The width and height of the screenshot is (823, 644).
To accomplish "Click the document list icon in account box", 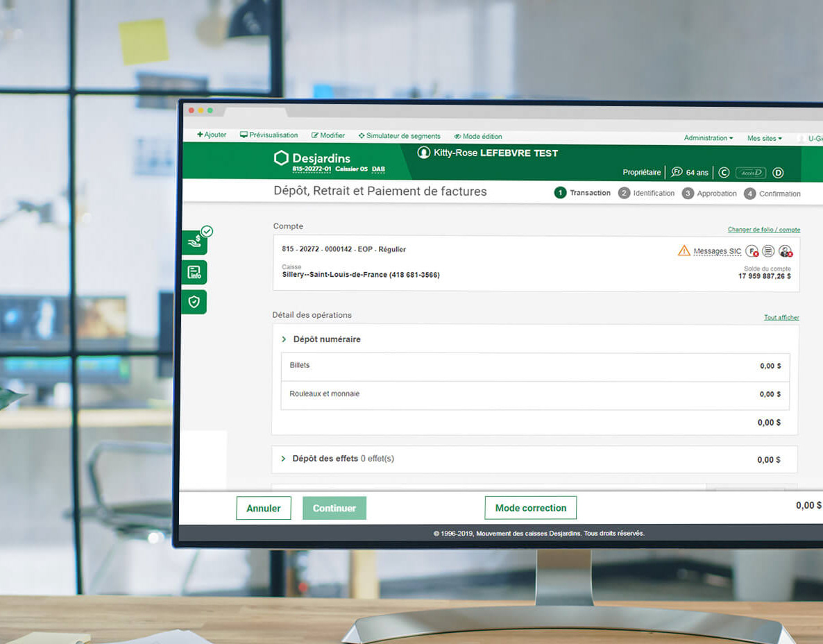I will click(x=768, y=251).
